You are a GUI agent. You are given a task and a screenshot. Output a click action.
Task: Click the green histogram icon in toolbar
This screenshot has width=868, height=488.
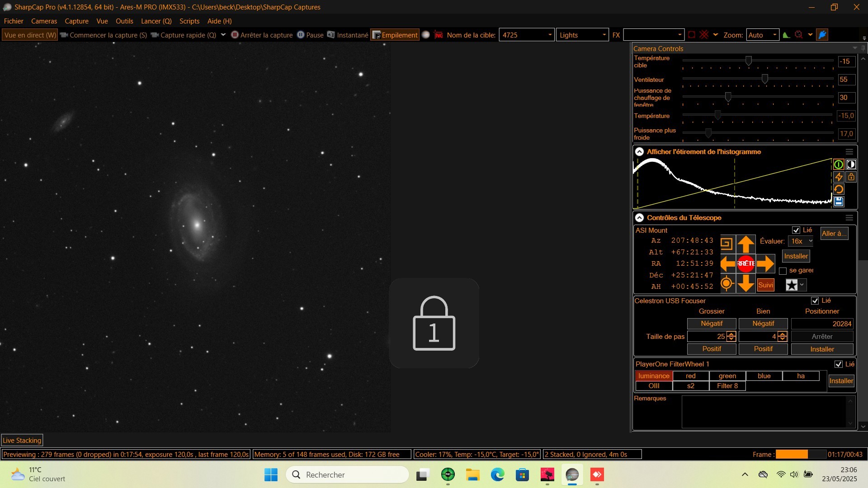tap(786, 35)
